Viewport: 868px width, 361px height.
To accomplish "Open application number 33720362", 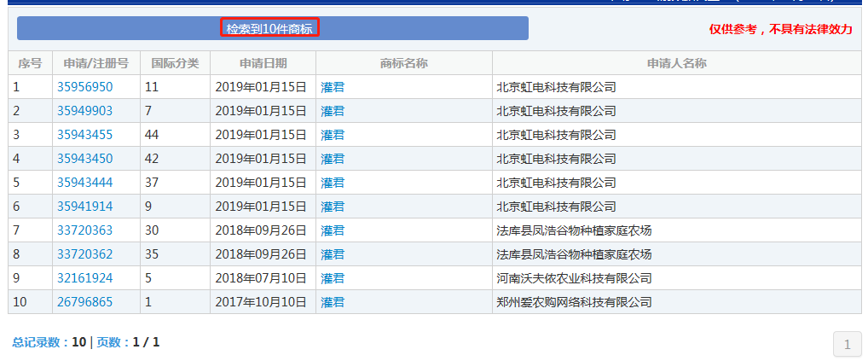I will [84, 254].
